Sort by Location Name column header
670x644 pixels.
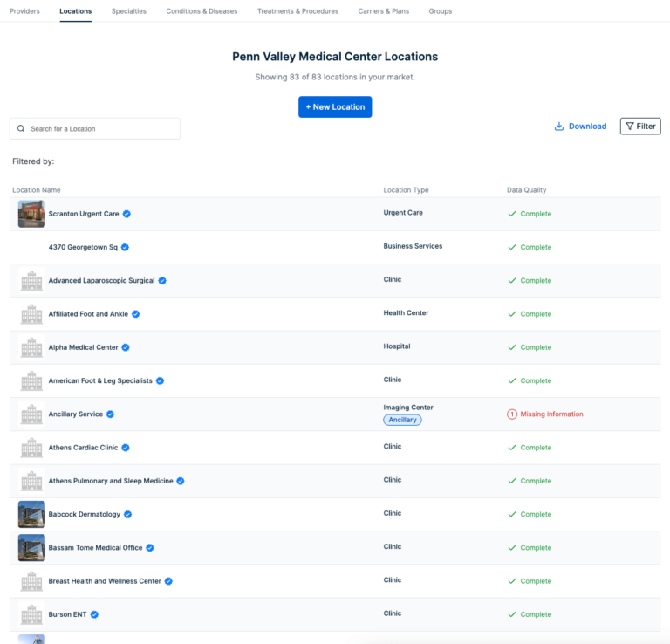tap(37, 190)
